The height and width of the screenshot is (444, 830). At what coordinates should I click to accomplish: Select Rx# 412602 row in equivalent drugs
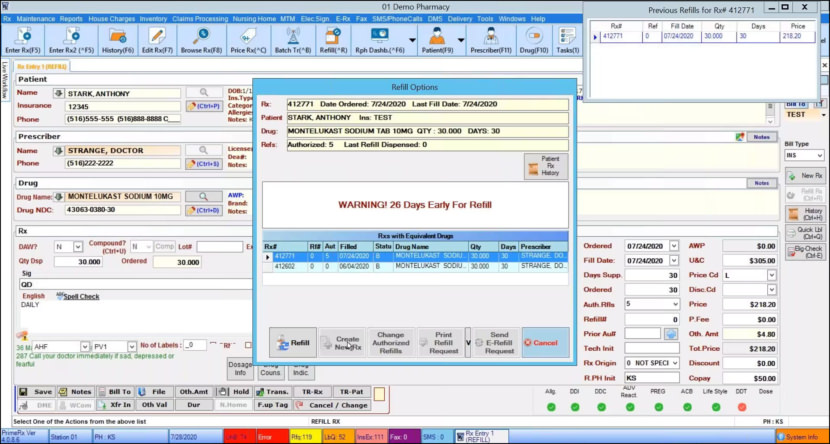click(415, 267)
